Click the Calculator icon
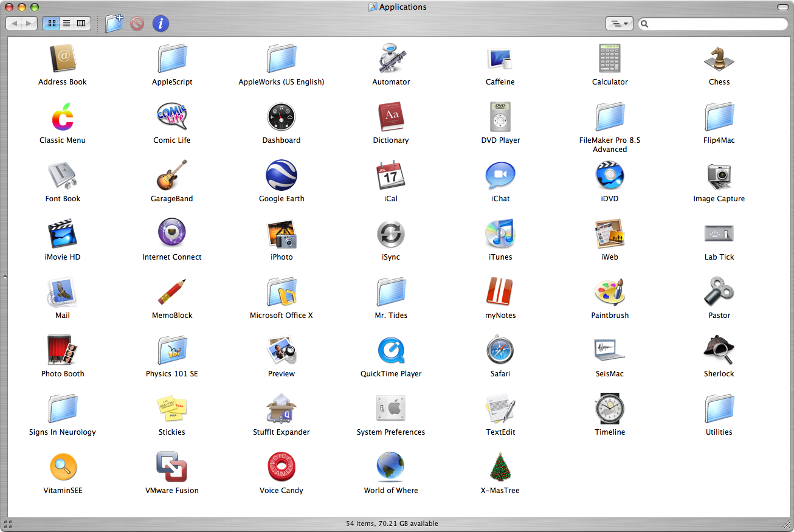This screenshot has height=532, width=794. (x=610, y=59)
